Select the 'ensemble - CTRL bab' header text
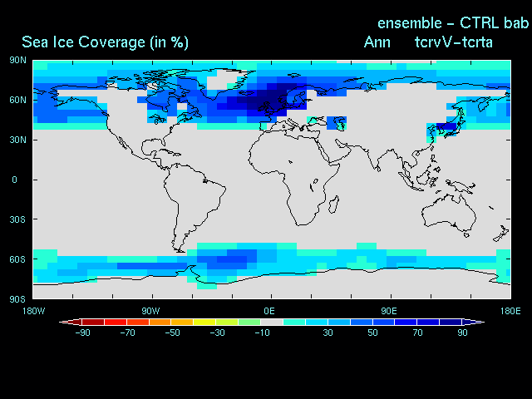The height and width of the screenshot is (399, 532). point(453,23)
